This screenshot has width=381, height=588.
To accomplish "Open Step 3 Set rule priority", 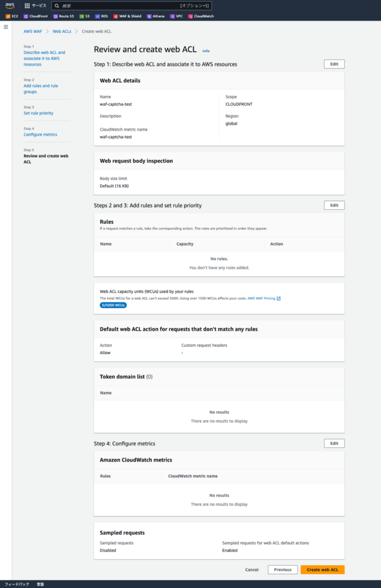I will [38, 113].
